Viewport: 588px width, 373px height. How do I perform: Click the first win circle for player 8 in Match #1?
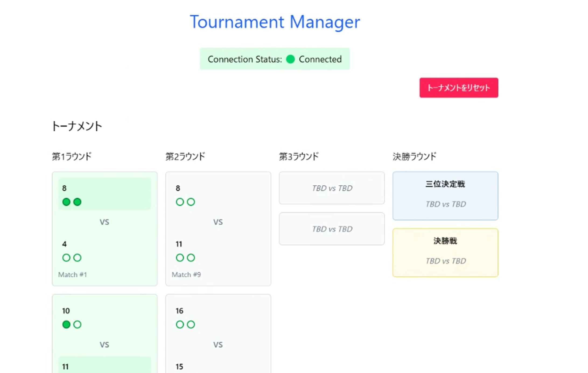[66, 202]
